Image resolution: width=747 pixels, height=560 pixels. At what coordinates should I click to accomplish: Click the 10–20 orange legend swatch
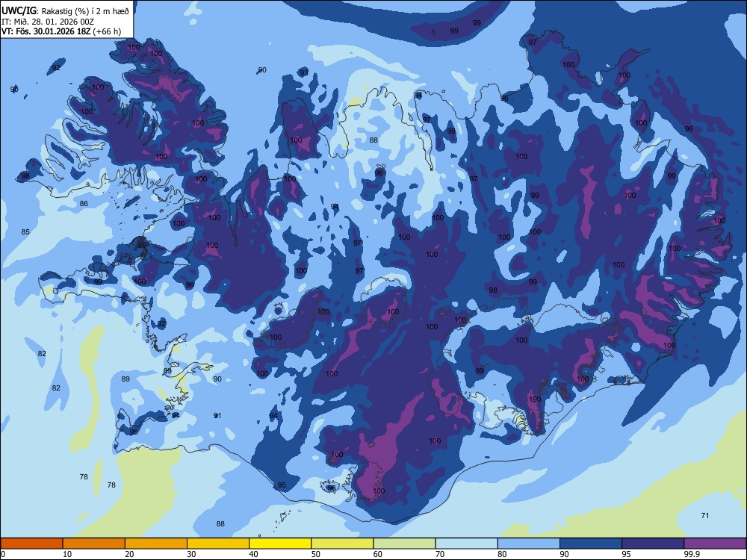coord(94,544)
